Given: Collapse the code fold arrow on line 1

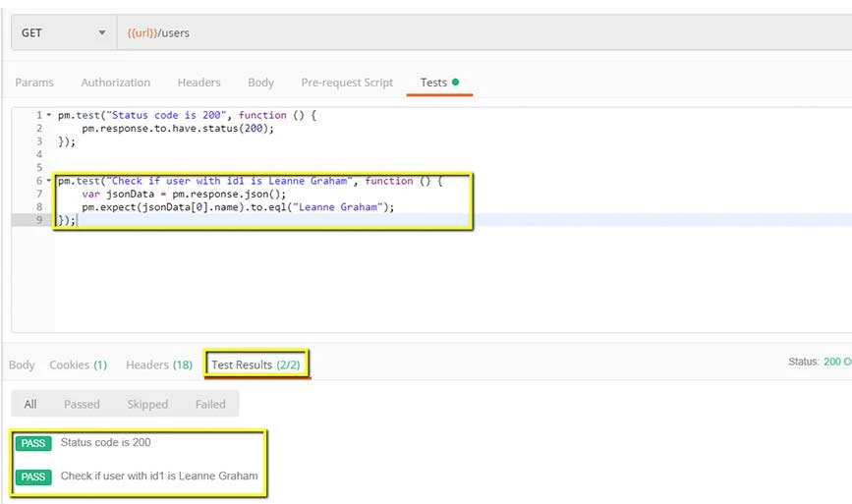Looking at the screenshot, I should point(49,115).
